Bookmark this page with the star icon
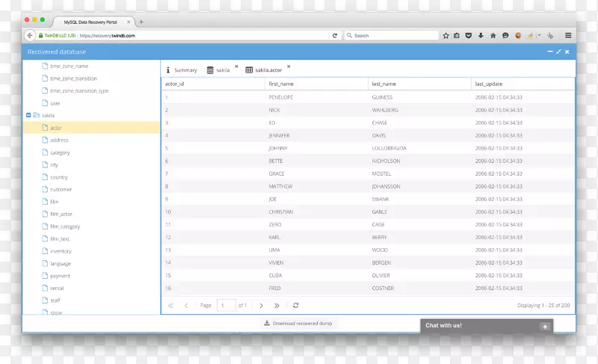Viewport: 598px width, 364px height. 446,35
